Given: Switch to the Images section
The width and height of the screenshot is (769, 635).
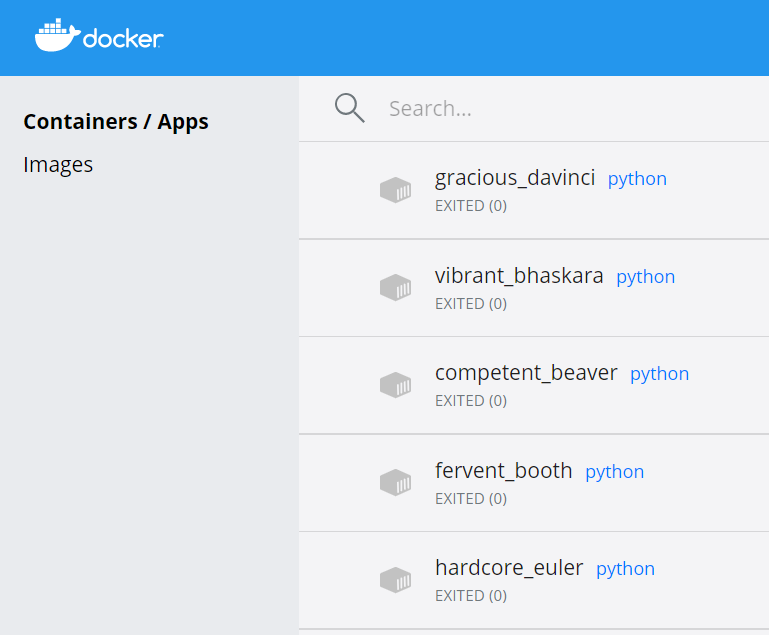Looking at the screenshot, I should click(58, 165).
